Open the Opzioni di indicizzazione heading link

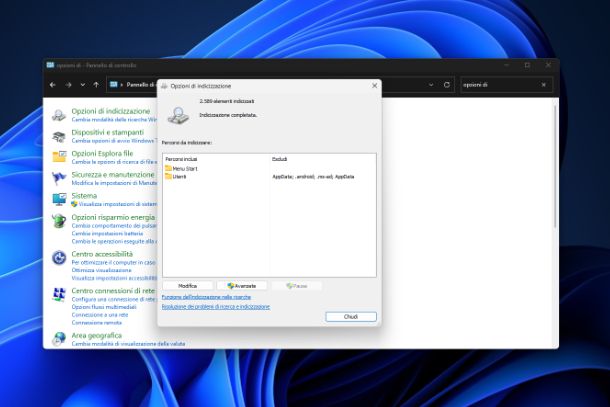pyautogui.click(x=110, y=111)
